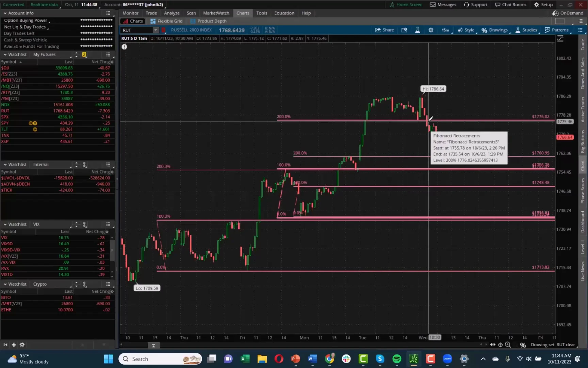Click the crosshair icon below the chart
588x368 pixels.
tap(500, 345)
